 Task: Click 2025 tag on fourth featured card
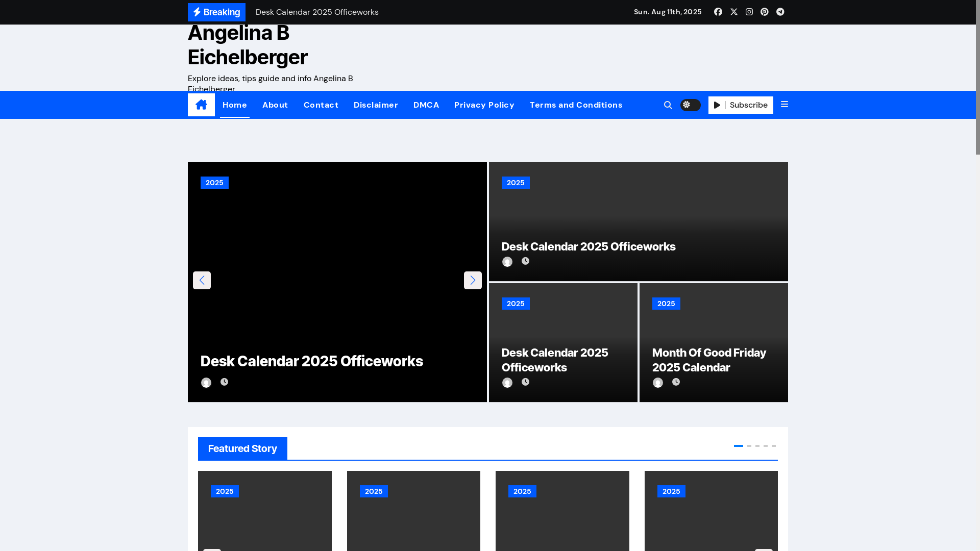pos(671,491)
